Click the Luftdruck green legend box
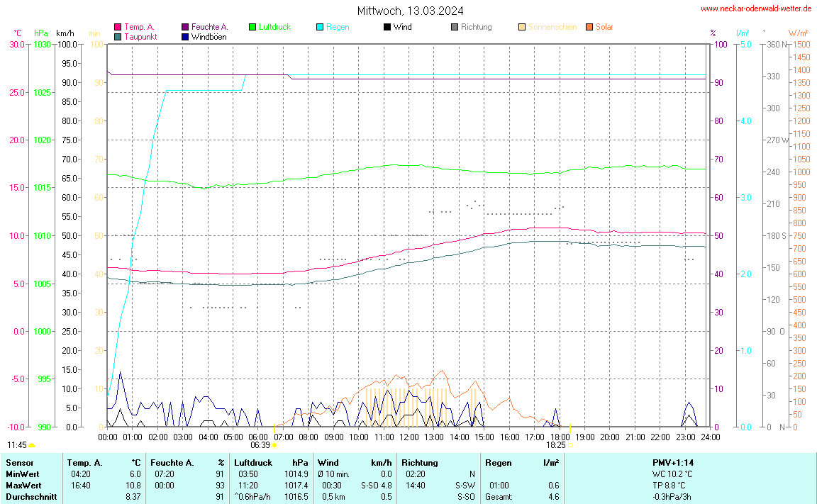This screenshot has width=817, height=504. click(x=252, y=27)
